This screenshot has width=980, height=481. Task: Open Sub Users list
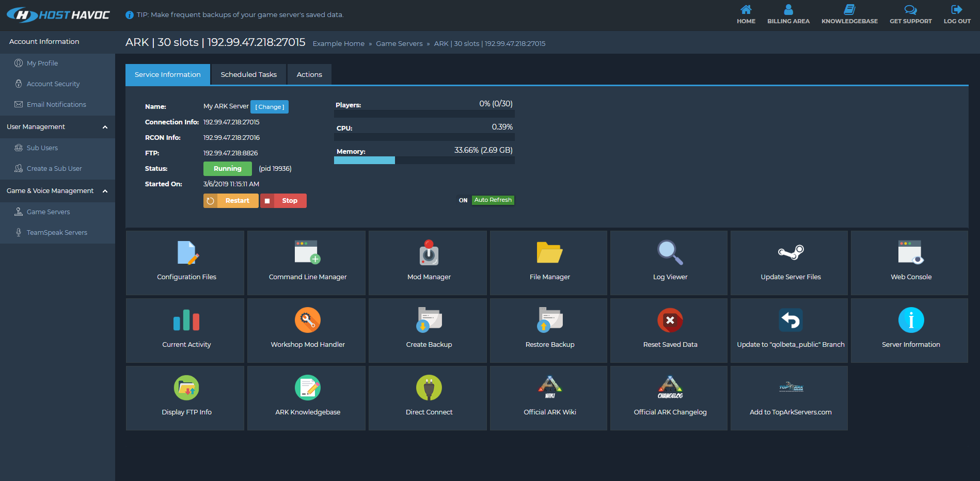pyautogui.click(x=42, y=148)
